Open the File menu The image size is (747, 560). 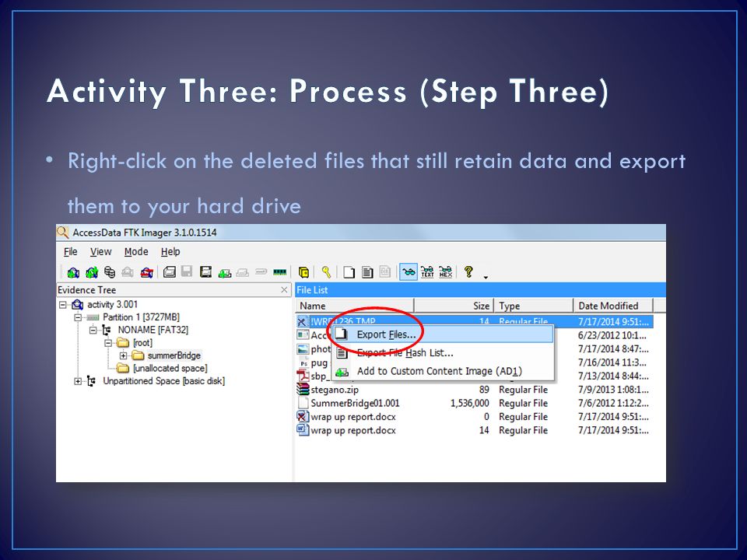[71, 251]
